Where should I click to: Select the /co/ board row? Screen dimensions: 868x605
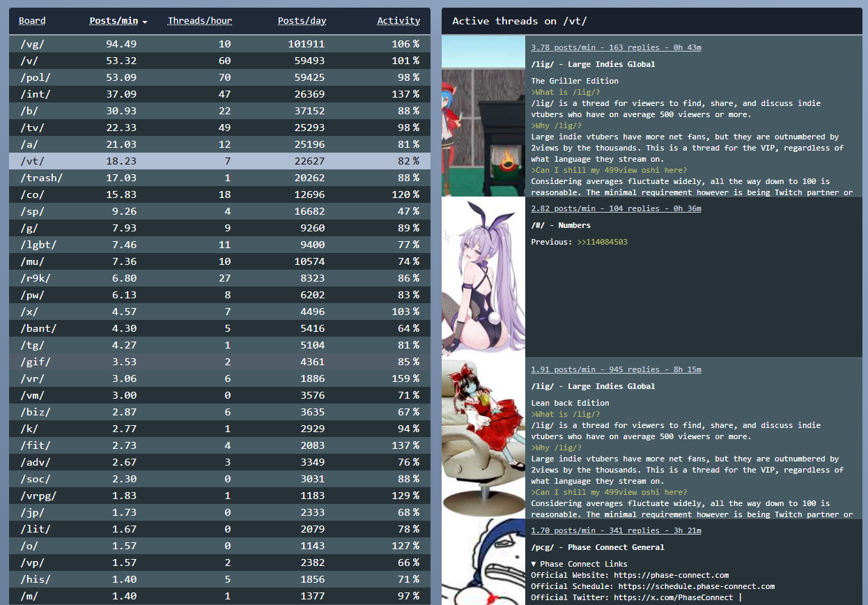(x=219, y=194)
